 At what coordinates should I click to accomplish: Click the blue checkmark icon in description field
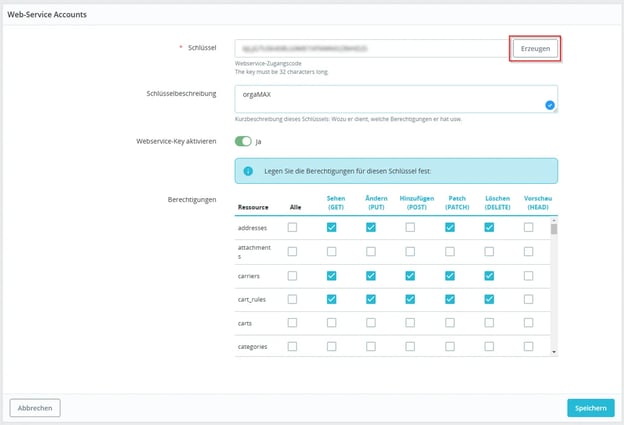click(x=550, y=104)
